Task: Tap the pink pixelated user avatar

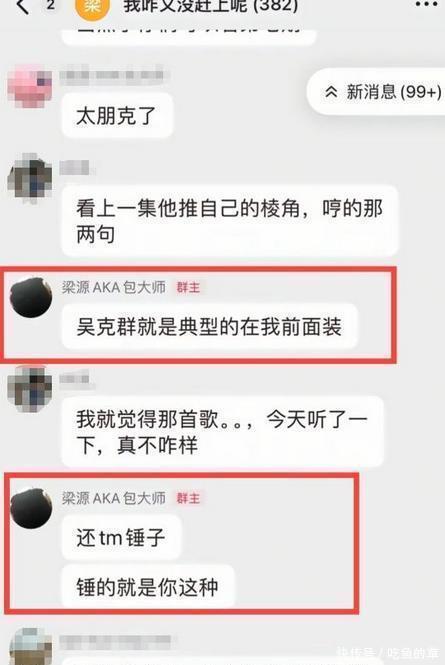Action: (30, 86)
